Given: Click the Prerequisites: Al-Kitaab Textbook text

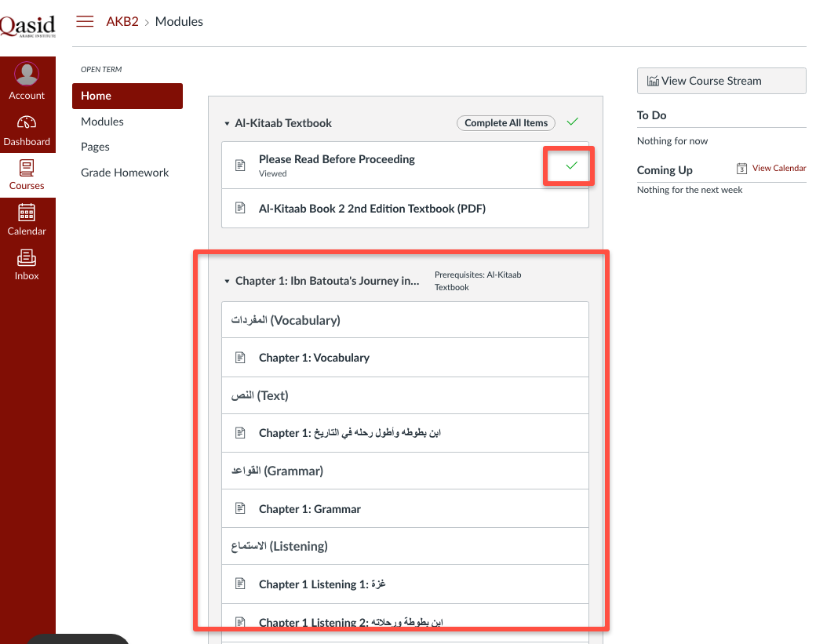Looking at the screenshot, I should [x=478, y=281].
